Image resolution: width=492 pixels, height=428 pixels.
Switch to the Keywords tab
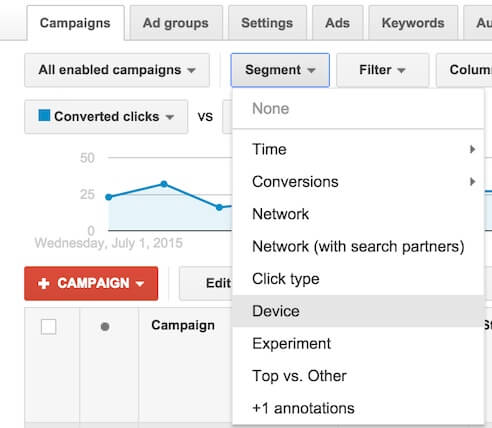tap(413, 23)
